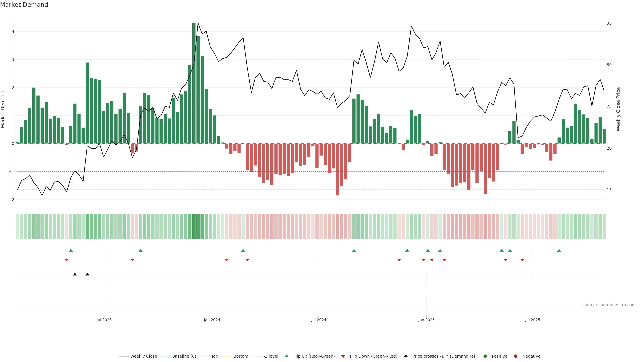Image resolution: width=644 pixels, height=362 pixels.
Task: Click the red Negative legend dot
Action: (x=516, y=356)
